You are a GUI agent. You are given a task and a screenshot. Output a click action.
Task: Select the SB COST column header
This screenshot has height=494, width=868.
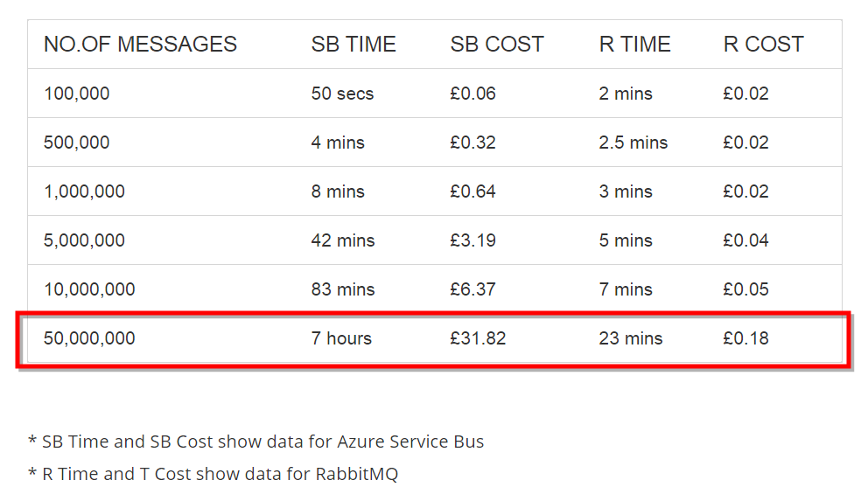[497, 45]
